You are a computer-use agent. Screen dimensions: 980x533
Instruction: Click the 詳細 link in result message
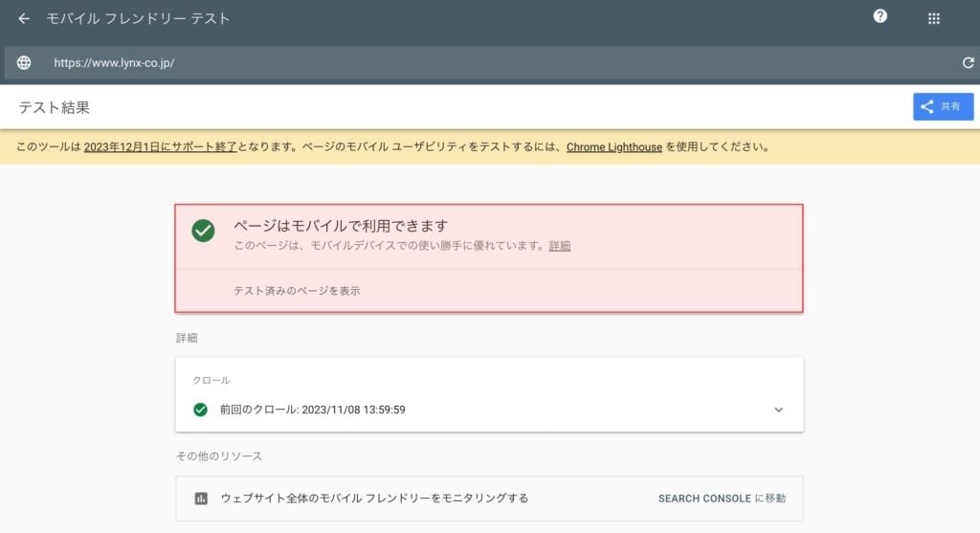point(559,246)
